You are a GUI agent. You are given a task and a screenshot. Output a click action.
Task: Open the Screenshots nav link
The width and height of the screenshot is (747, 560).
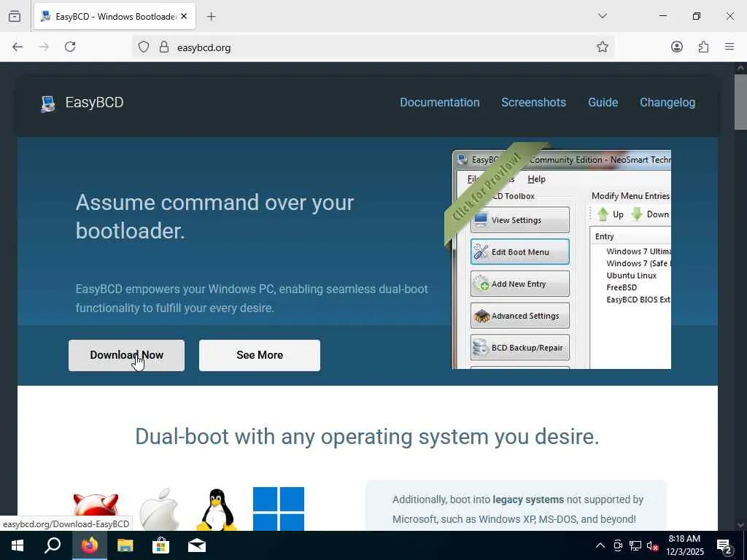(533, 102)
